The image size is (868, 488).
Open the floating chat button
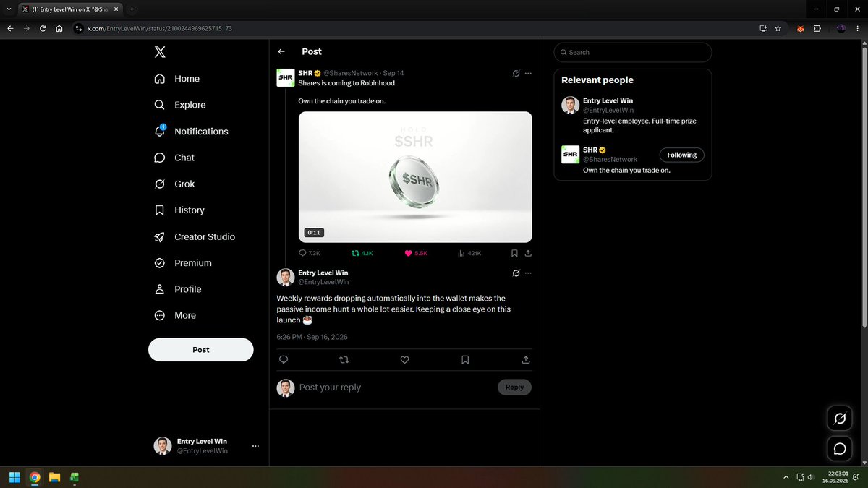click(840, 449)
